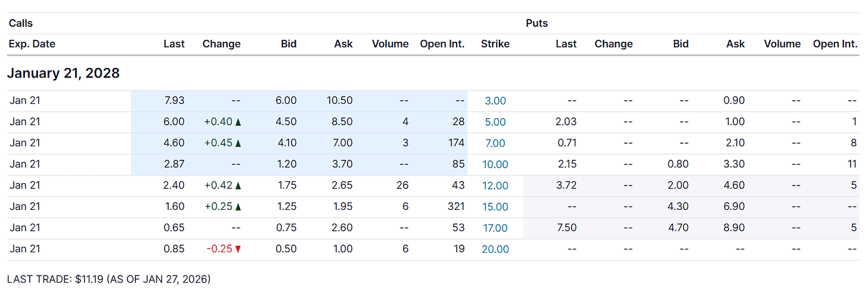The width and height of the screenshot is (868, 291).
Task: Click the green up arrow beside +0.25
Action: point(238,207)
